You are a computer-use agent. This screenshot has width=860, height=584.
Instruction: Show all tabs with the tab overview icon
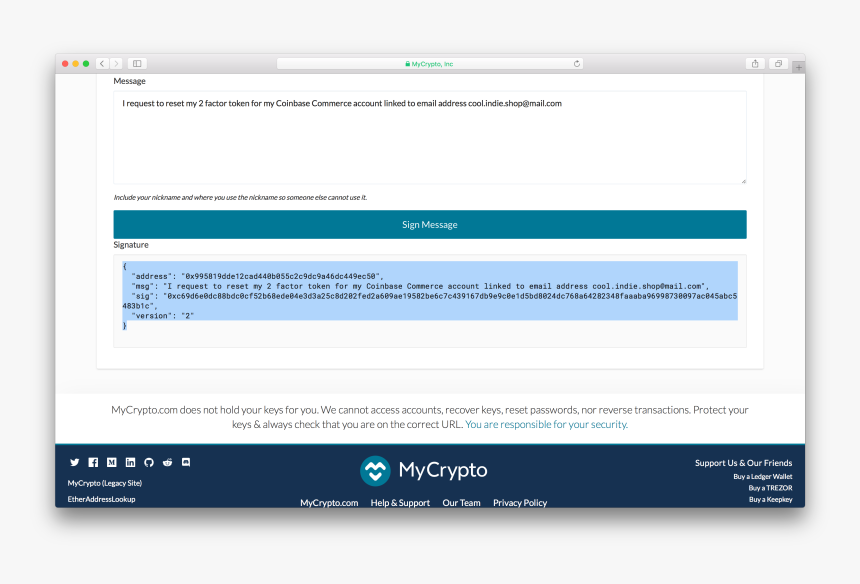coord(778,64)
